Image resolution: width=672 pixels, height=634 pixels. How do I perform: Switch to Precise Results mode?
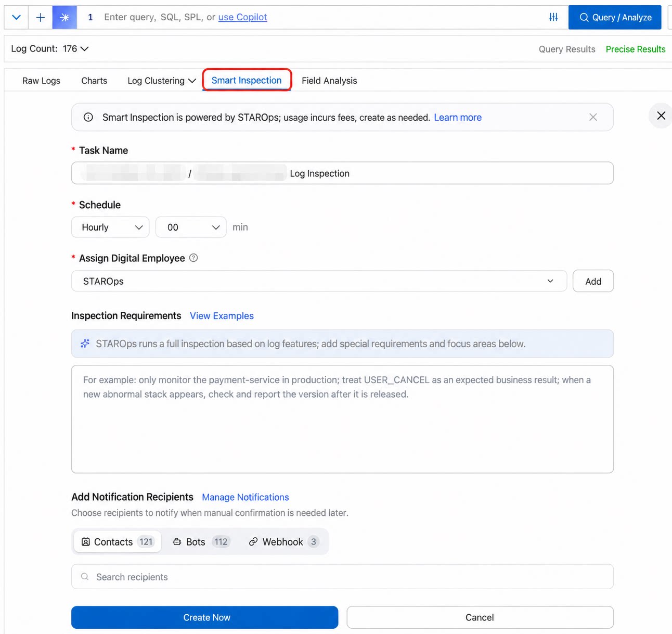pyautogui.click(x=636, y=49)
